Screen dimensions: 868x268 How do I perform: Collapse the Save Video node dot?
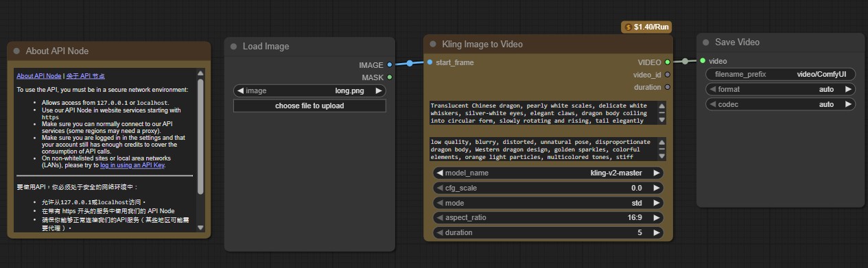(x=705, y=42)
